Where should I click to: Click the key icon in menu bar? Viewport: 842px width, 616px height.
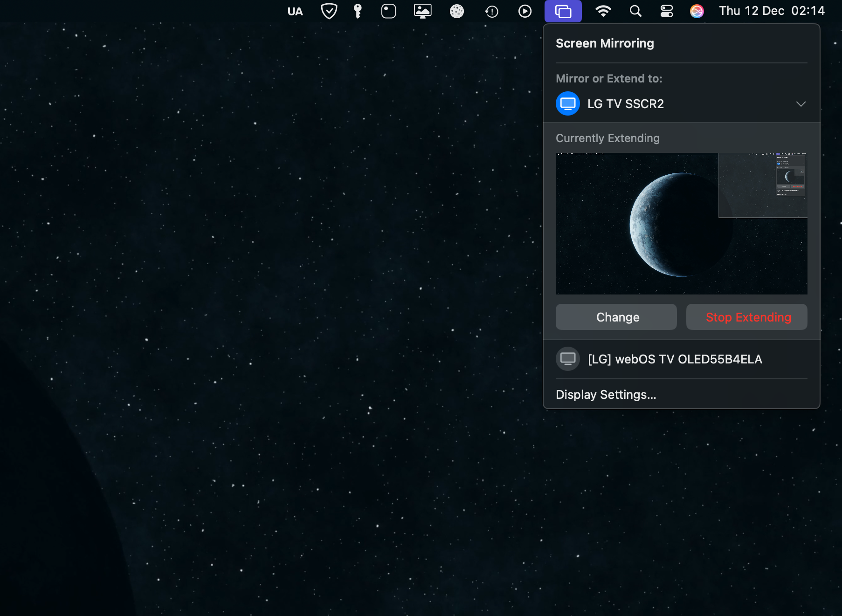point(358,11)
